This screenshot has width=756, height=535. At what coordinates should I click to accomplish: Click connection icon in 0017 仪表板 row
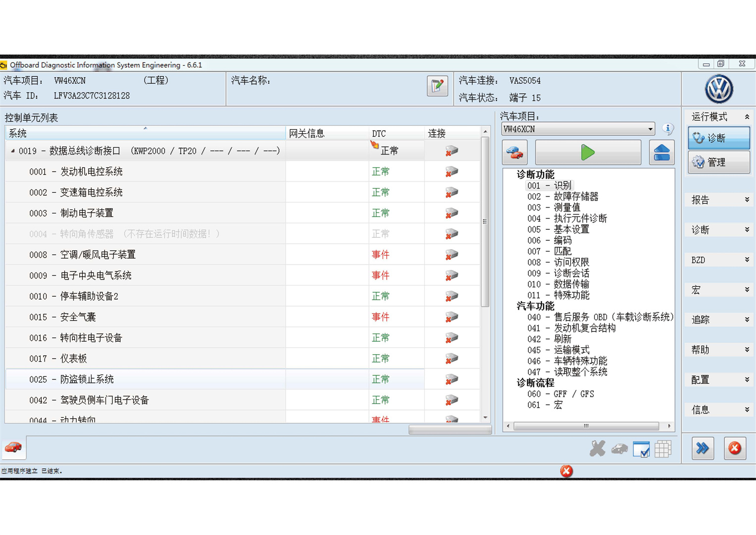point(452,359)
